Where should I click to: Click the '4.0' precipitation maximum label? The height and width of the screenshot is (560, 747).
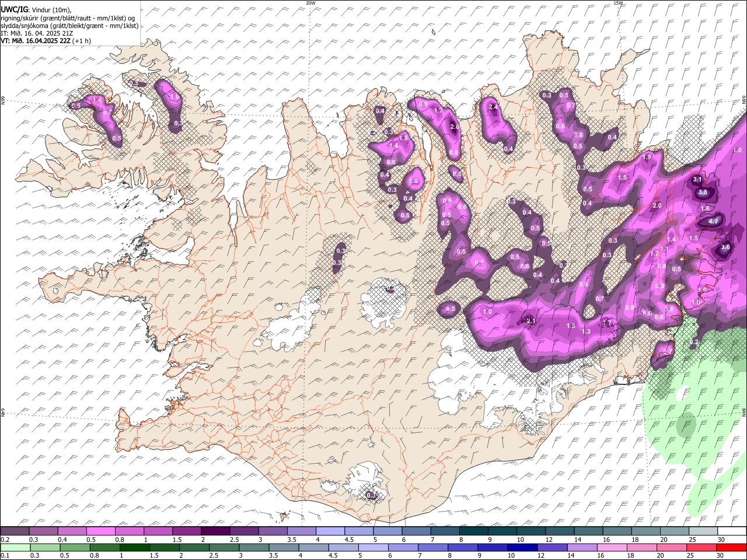coord(713,222)
